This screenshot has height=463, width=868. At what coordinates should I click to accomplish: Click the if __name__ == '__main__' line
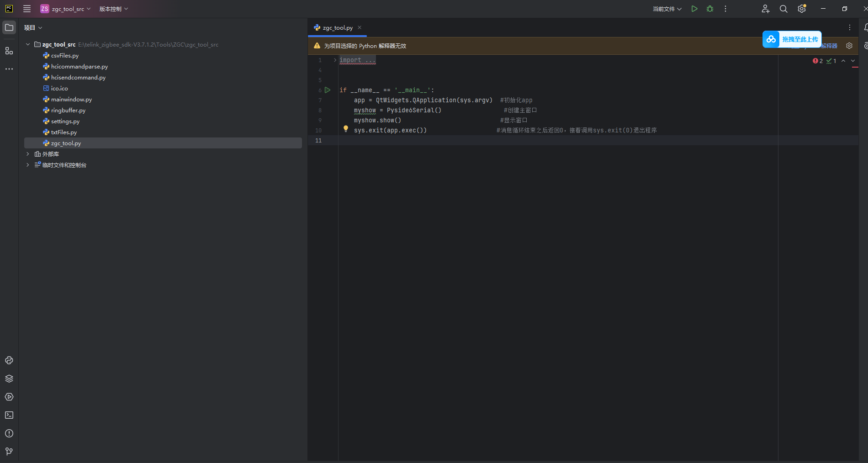[386, 90]
